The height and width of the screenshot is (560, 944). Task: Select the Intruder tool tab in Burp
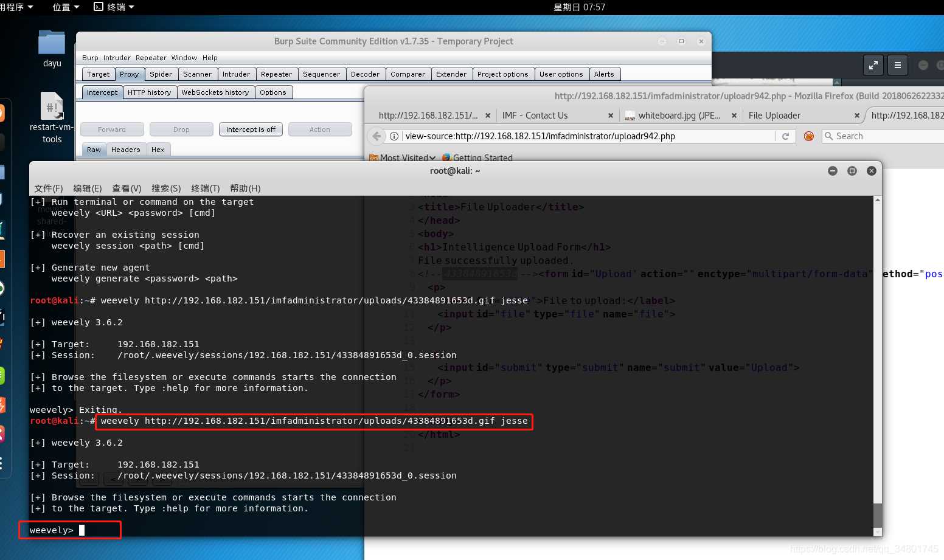[x=236, y=74]
